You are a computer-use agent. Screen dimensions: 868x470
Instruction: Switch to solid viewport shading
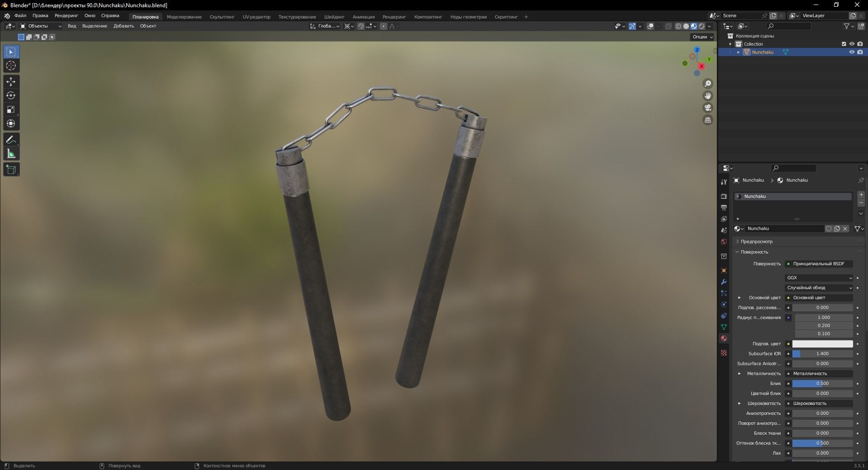(x=686, y=26)
